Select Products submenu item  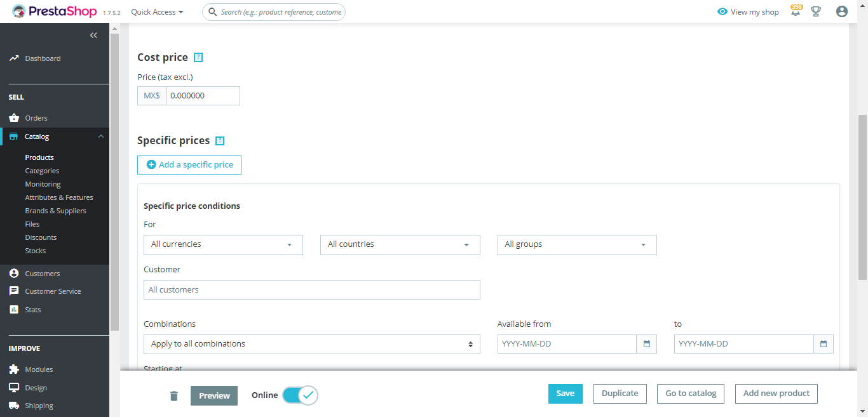pos(39,157)
